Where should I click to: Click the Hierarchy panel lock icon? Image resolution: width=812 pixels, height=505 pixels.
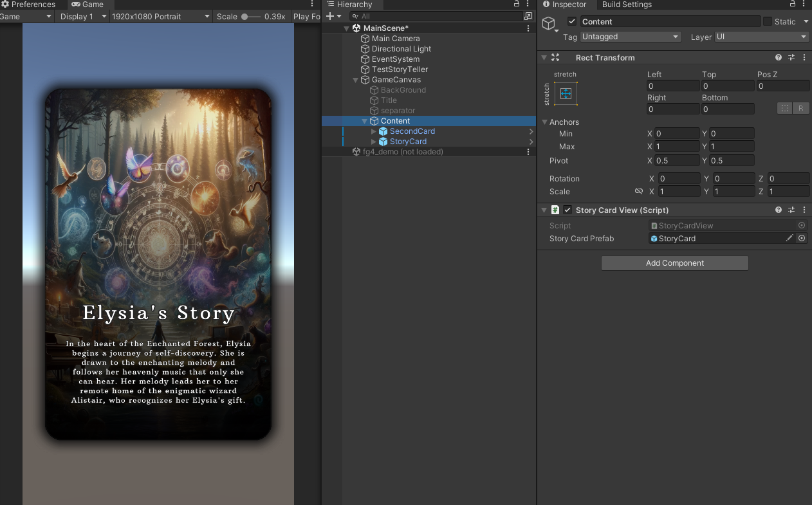[x=516, y=5]
